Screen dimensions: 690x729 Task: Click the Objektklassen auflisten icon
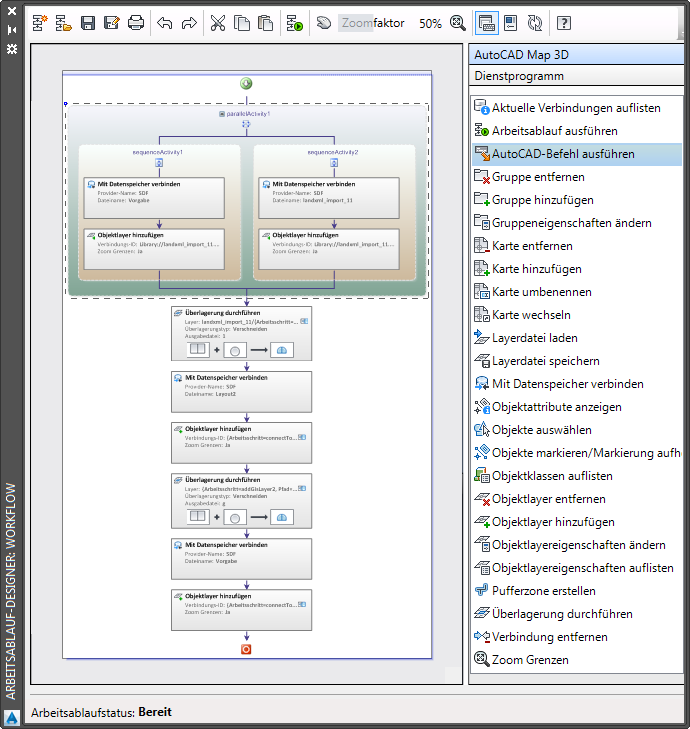[482, 475]
